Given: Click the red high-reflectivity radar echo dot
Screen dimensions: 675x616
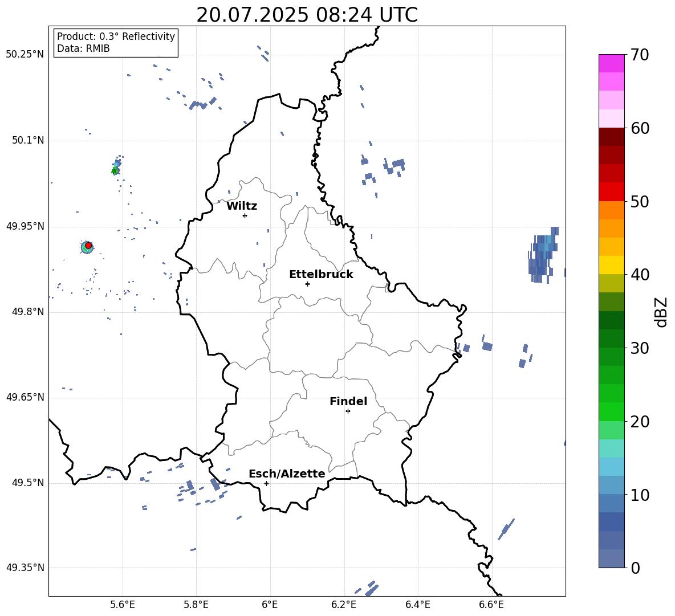Looking at the screenshot, I should [x=88, y=246].
